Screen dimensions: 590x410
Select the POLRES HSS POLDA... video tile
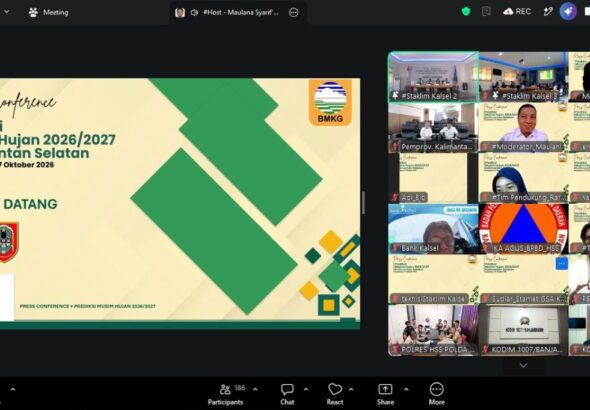pyautogui.click(x=433, y=331)
